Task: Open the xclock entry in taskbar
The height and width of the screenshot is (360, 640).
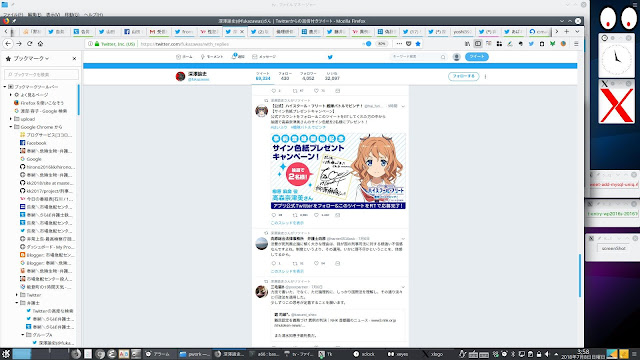Action: [364, 354]
